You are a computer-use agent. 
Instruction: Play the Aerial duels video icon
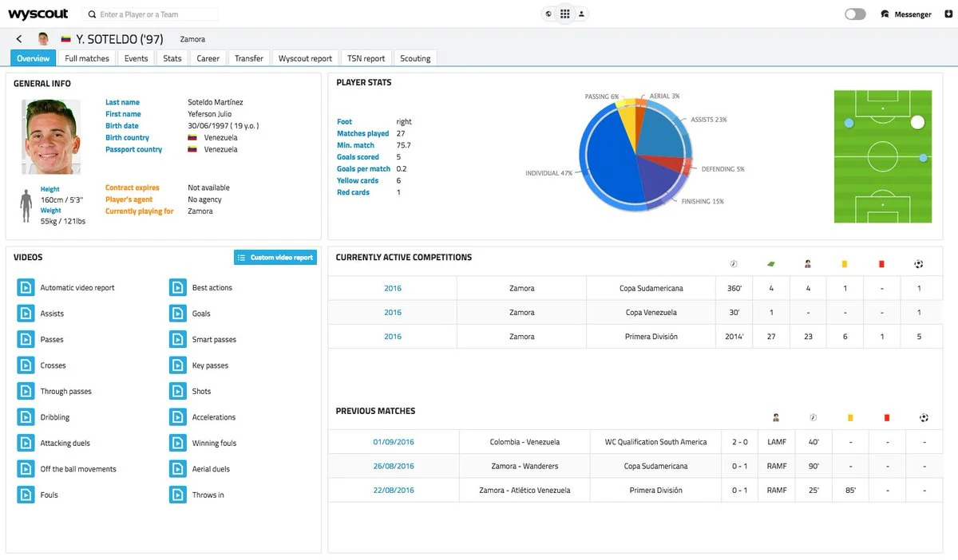(177, 469)
